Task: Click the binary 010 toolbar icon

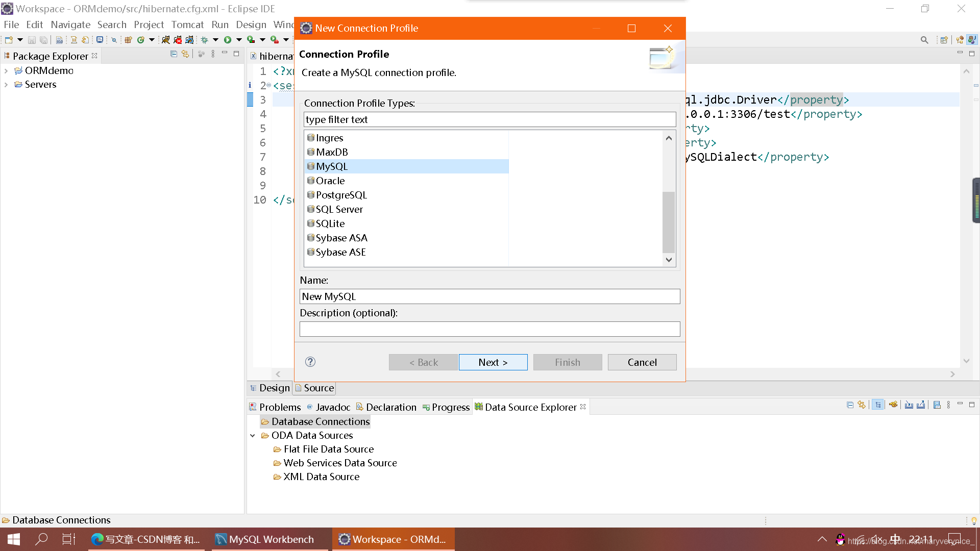Action: (59, 40)
